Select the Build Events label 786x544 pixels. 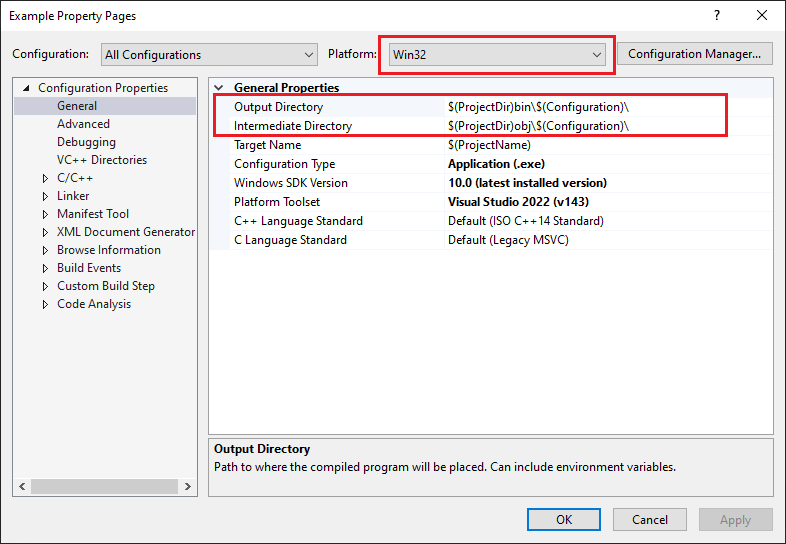pyautogui.click(x=89, y=268)
